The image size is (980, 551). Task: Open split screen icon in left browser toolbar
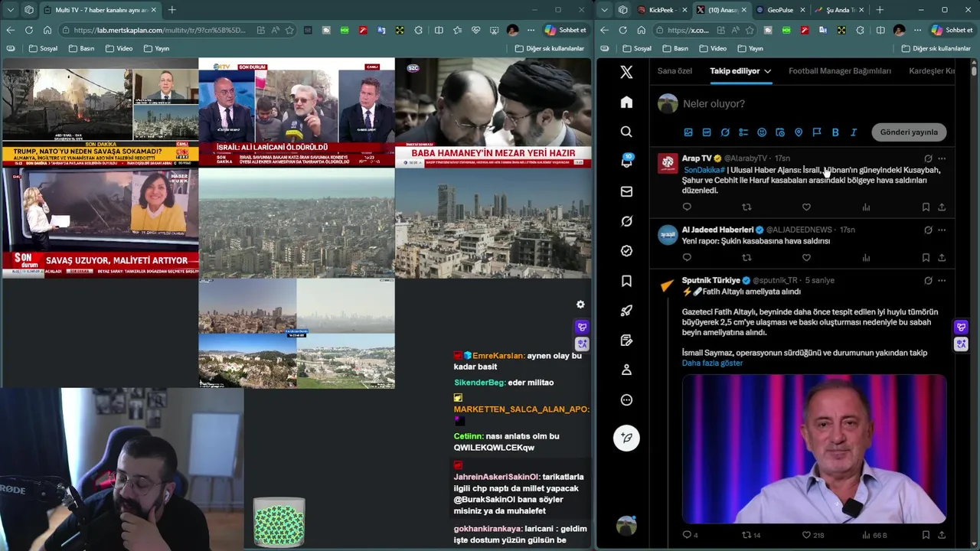click(x=439, y=30)
